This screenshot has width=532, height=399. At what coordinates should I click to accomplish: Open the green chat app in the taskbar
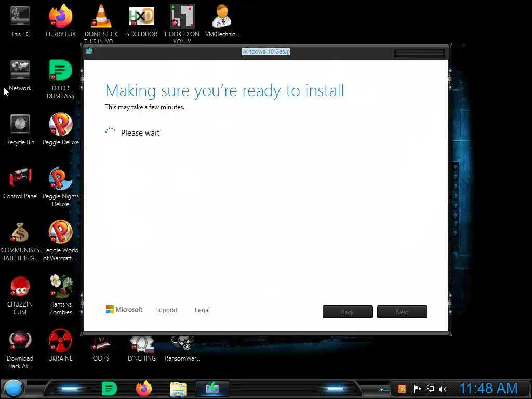coord(109,389)
